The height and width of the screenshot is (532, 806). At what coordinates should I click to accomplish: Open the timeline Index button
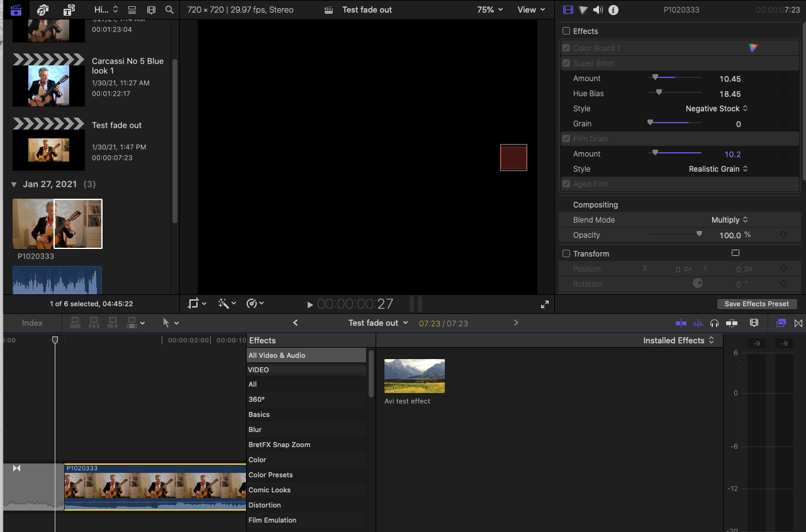point(32,323)
